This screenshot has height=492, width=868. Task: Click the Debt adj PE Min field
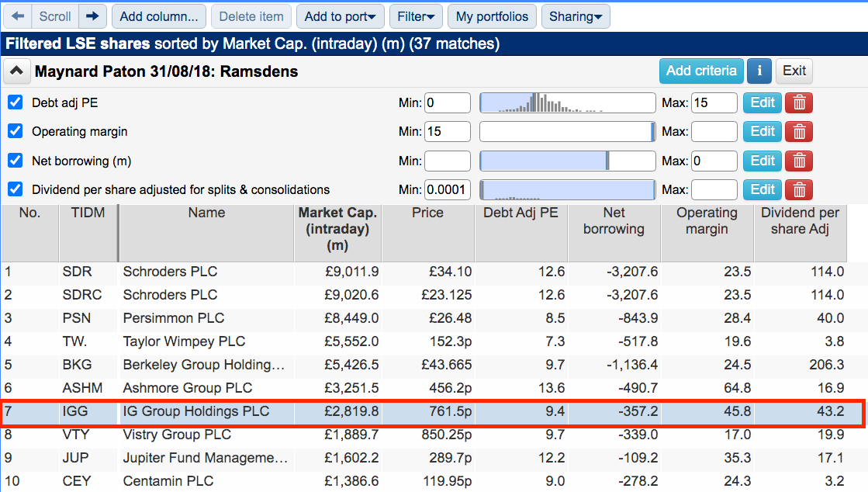click(x=448, y=102)
